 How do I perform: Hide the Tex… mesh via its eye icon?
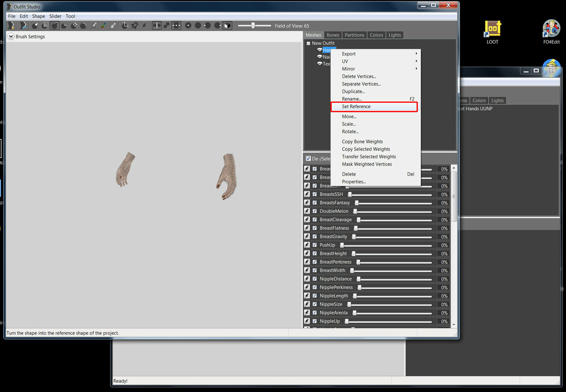pyautogui.click(x=320, y=64)
